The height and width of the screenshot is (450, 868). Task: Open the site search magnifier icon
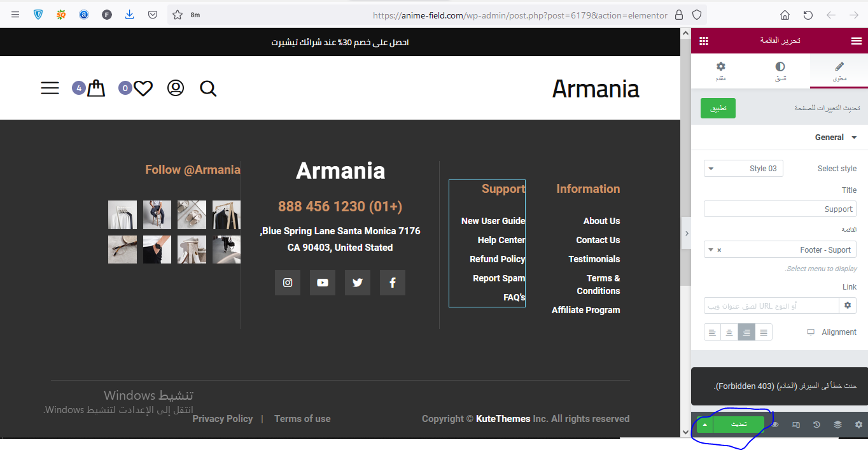208,88
